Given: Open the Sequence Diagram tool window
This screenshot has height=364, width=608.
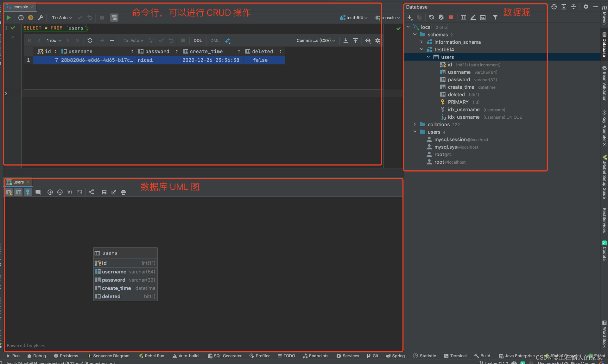Looking at the screenshot, I should point(108,356).
